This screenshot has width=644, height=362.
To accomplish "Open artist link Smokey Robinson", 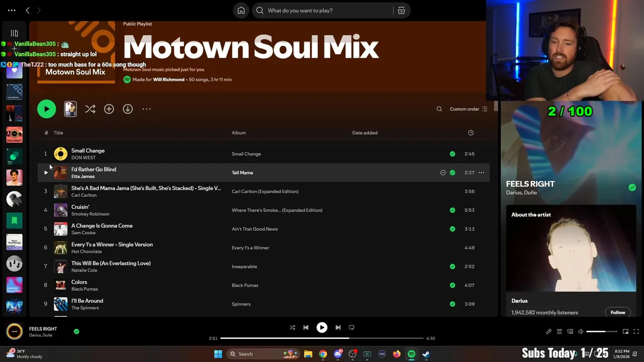I will 90,214.
